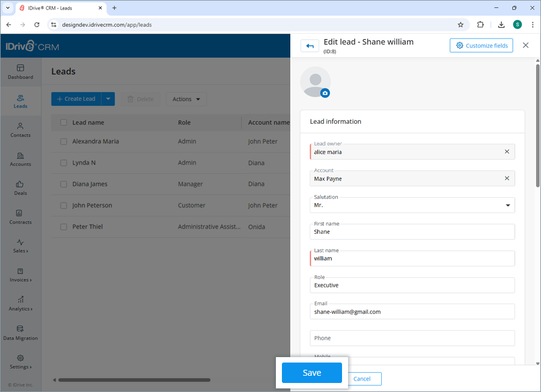Open the Salutation dropdown
Screen dimensions: 541x392
click(507, 205)
